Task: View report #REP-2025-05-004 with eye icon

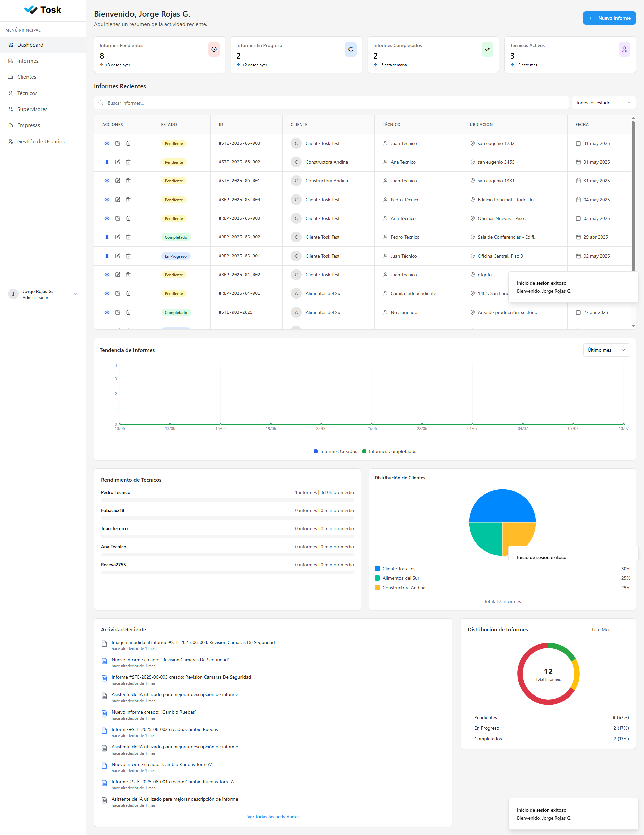Action: coord(107,200)
